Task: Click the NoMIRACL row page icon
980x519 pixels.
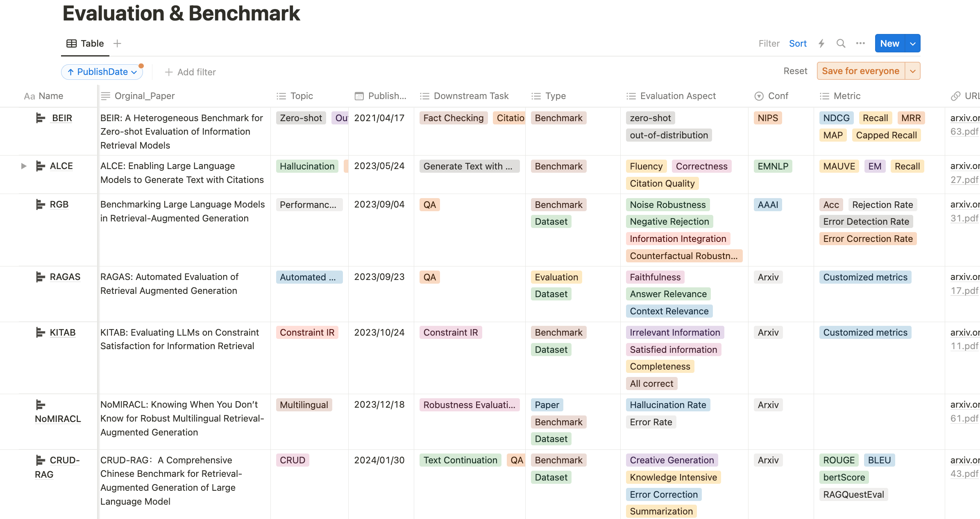Action: pyautogui.click(x=40, y=405)
